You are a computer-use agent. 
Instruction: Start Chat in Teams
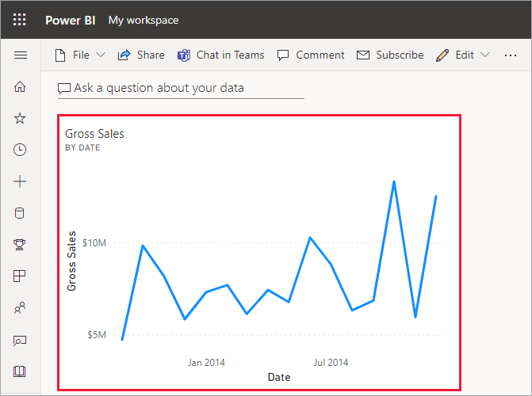tap(220, 55)
